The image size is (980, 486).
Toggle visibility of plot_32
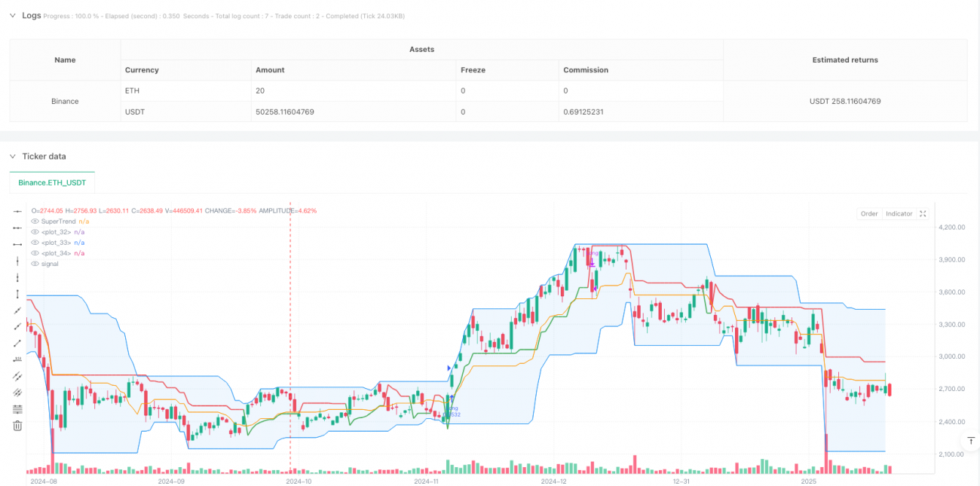[x=33, y=231]
